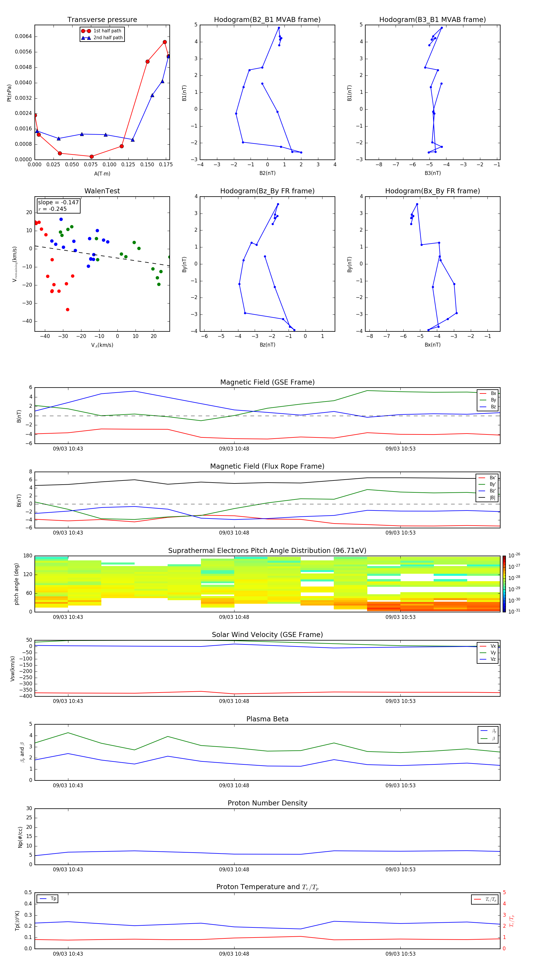
Task: Click the 'Np(#/cc)' axis label
Action: coord(20,837)
